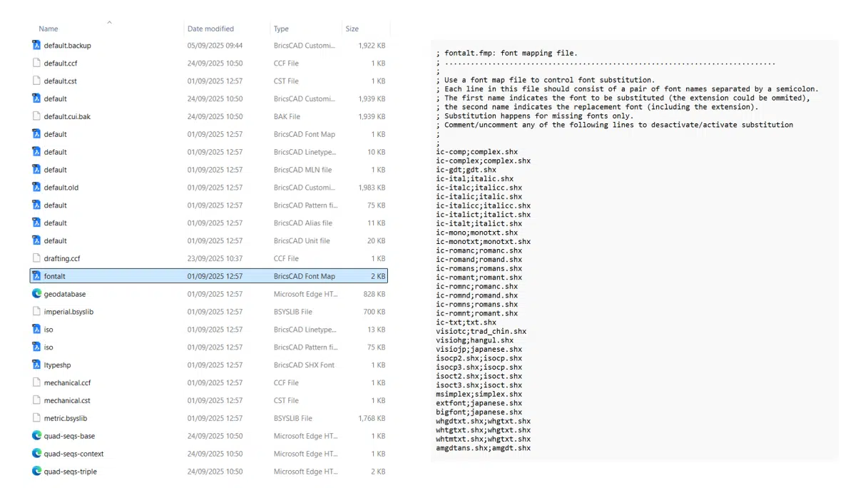The height and width of the screenshot is (488, 868).
Task: Sort files using the Type column header
Action: pyautogui.click(x=280, y=29)
